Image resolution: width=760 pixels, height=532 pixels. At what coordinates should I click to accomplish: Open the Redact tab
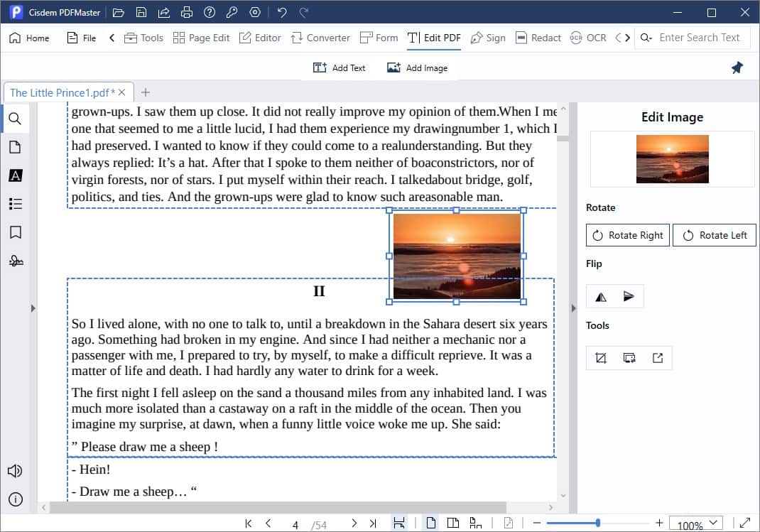538,38
